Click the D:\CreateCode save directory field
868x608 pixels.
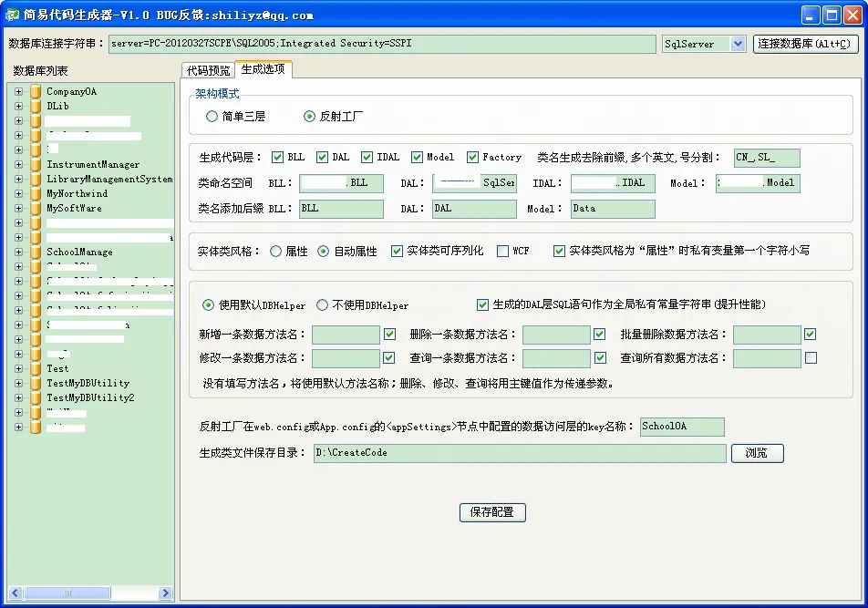tap(520, 453)
